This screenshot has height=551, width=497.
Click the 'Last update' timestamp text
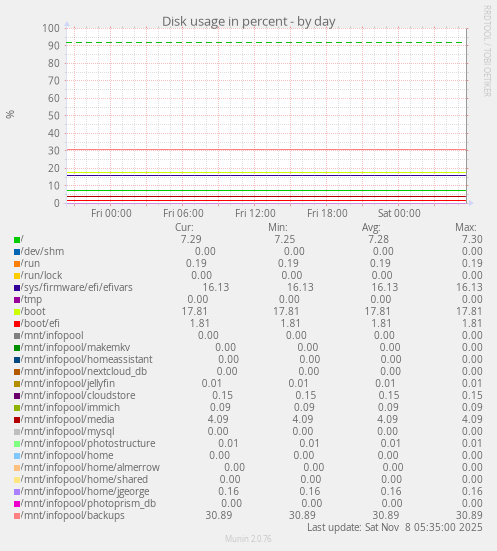click(395, 527)
